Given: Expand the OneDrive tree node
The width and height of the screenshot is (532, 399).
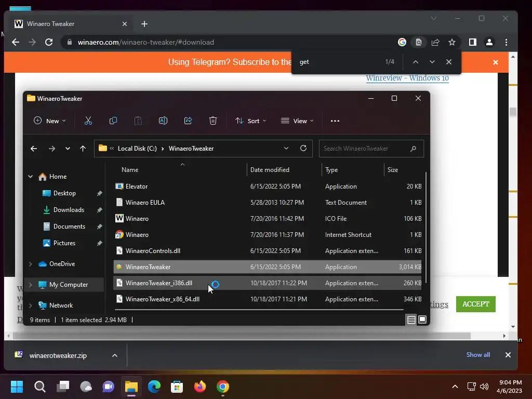Looking at the screenshot, I should [31, 263].
